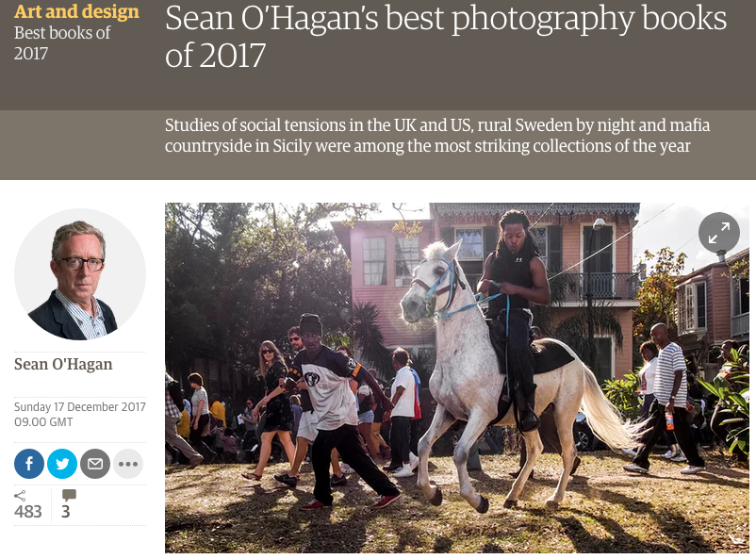Click the standfirst about social tensions
Screen dimensions: 756x559
[436, 136]
